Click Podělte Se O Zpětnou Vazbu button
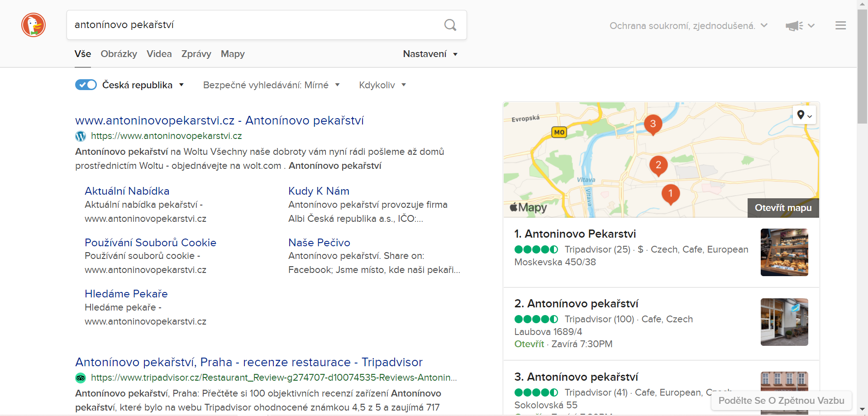868x416 pixels. point(782,401)
